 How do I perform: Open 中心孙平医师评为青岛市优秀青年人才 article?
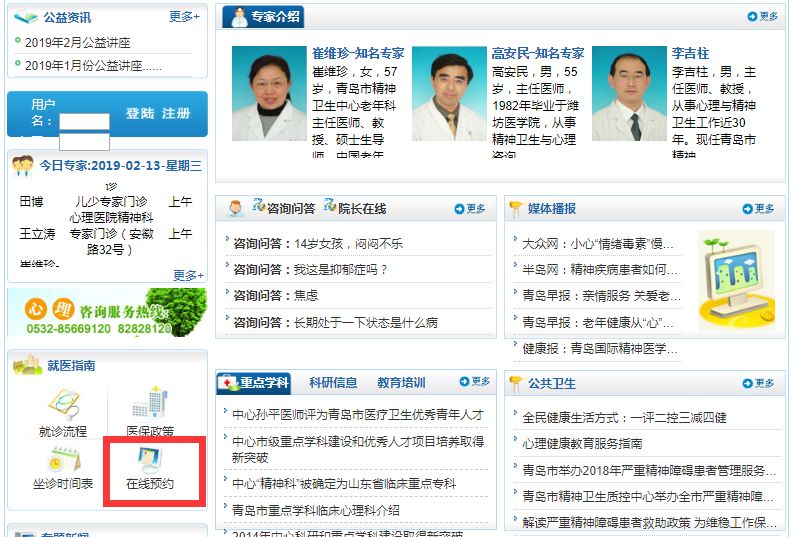(358, 414)
